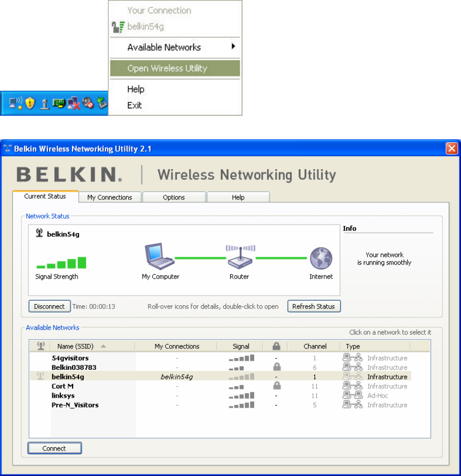The width and height of the screenshot is (461, 476).
Task: Click the Ad-Hoc type icon on linksys row
Action: 353,395
